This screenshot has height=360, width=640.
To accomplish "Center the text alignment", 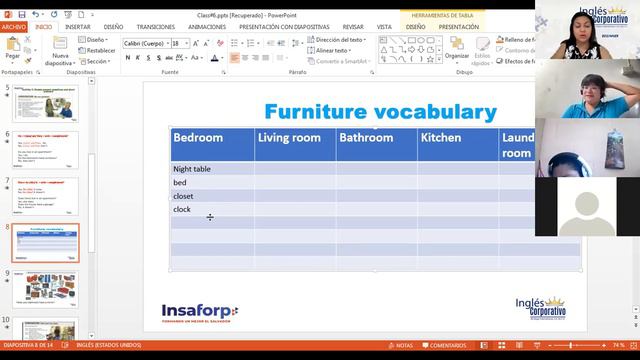I will pos(245,58).
